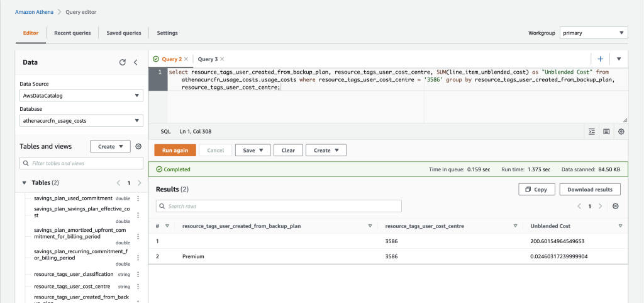Select the savings_plan_used_commitment column entry
Viewport: 644px width, 303px height.
[x=73, y=198]
